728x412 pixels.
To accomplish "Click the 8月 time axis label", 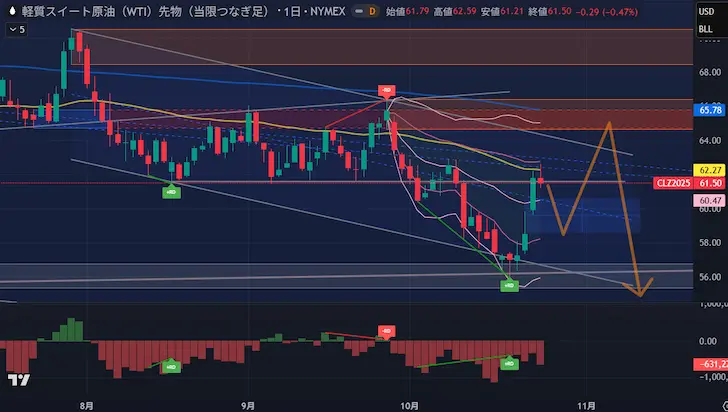I will pos(87,406).
